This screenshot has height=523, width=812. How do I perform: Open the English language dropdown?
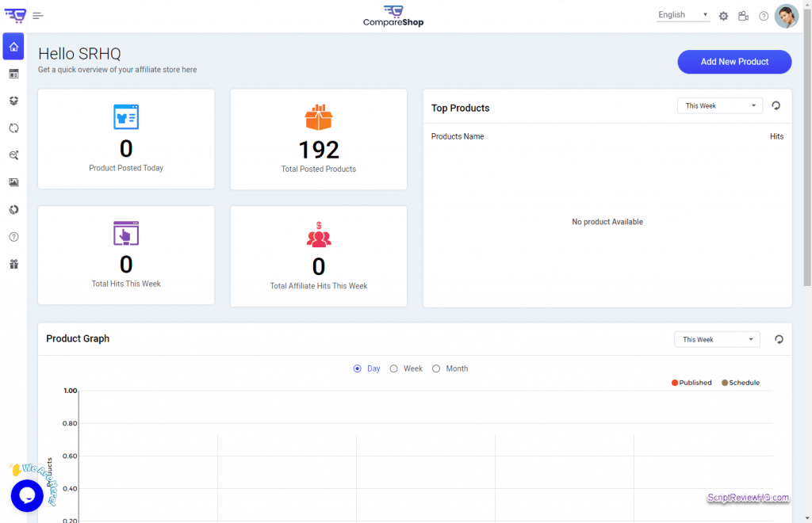[683, 15]
